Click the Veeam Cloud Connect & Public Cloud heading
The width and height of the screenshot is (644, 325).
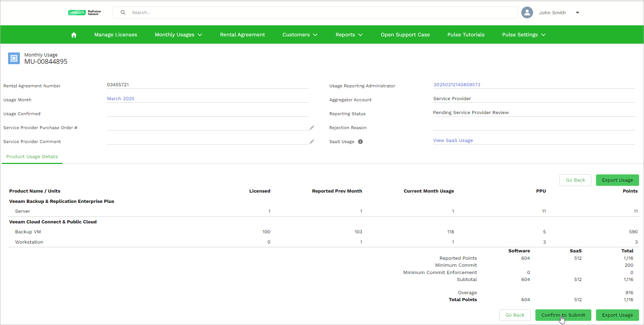[x=53, y=222]
